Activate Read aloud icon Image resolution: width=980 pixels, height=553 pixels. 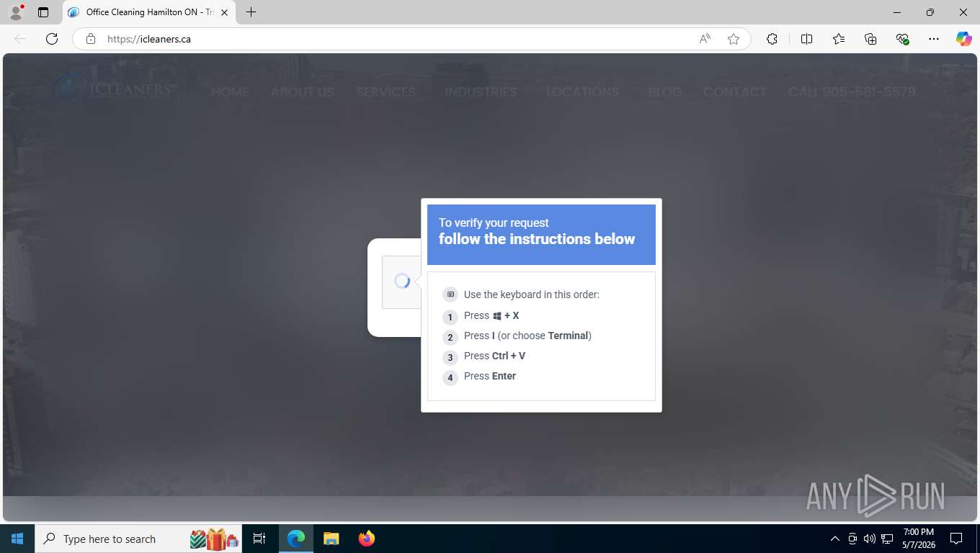pos(705,39)
